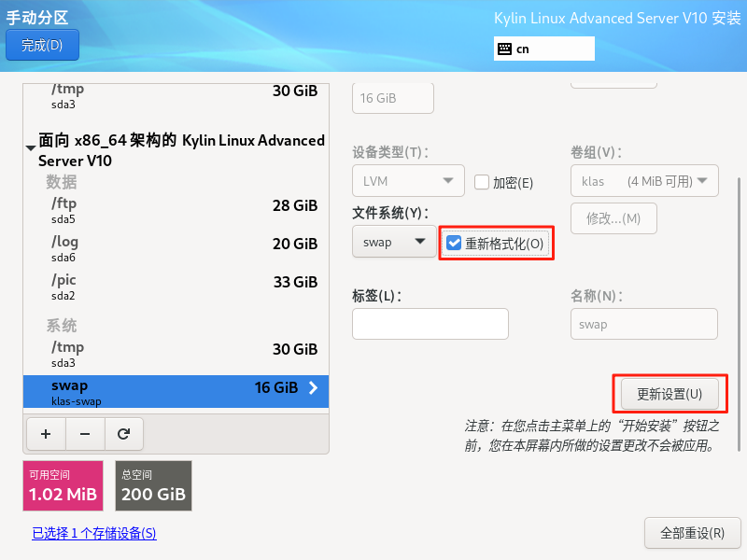Select the /pic sda2 partition row
The height and width of the screenshot is (560, 747).
pos(176,287)
